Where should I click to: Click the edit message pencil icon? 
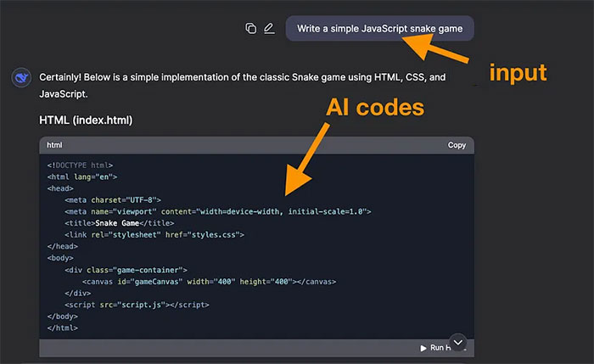269,28
